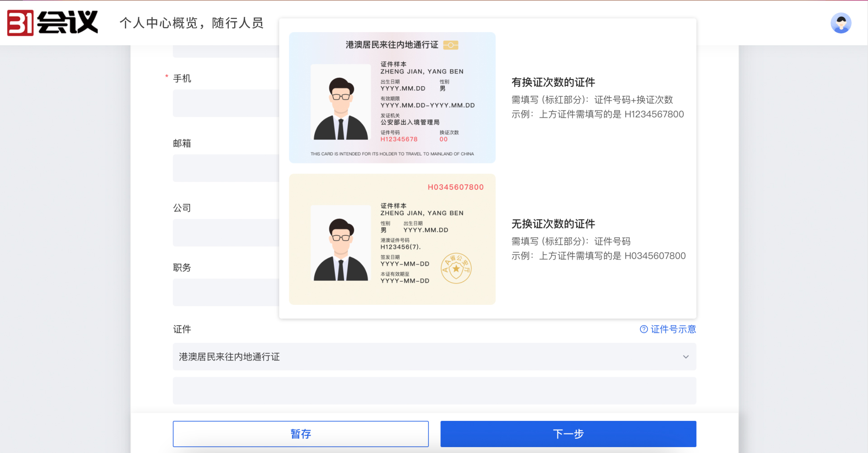Select the 有换证次数的证件 section heading

click(553, 82)
